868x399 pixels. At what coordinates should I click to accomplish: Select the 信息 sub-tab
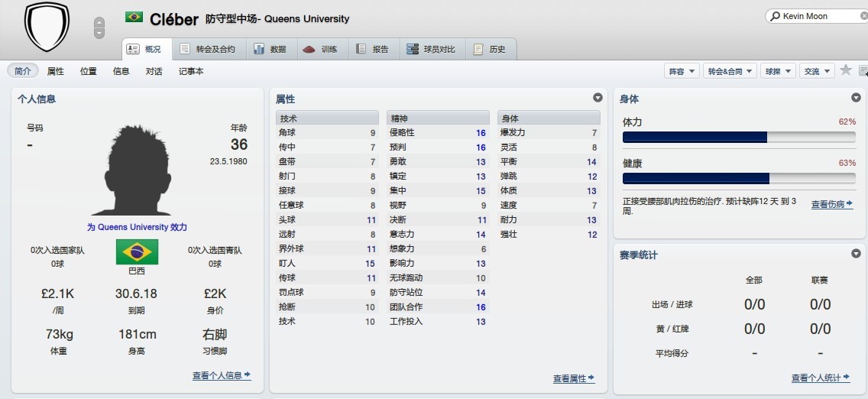pos(121,71)
